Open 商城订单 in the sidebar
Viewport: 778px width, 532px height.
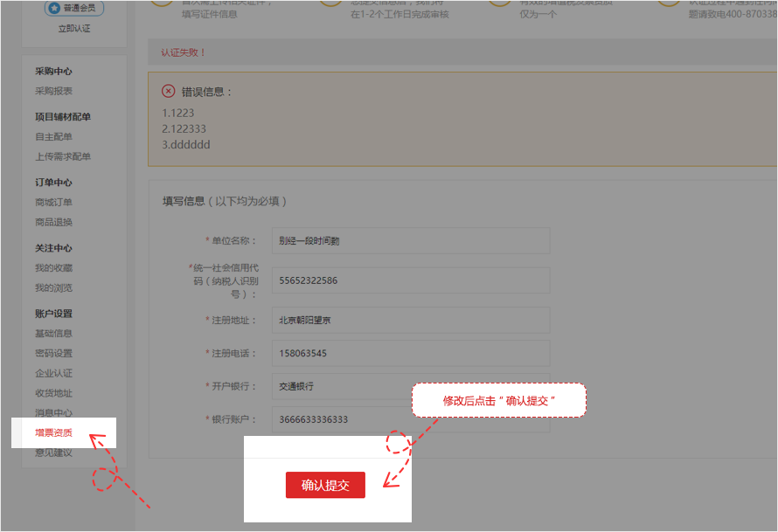[54, 203]
